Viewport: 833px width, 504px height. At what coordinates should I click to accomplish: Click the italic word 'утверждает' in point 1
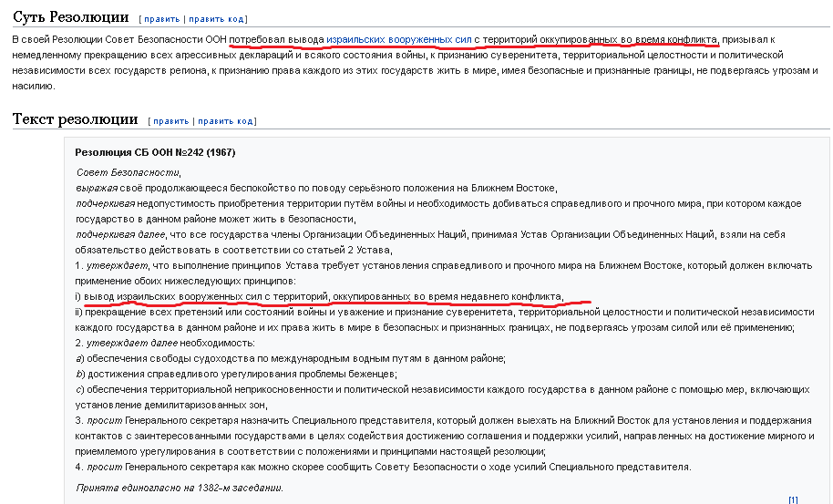click(x=117, y=265)
